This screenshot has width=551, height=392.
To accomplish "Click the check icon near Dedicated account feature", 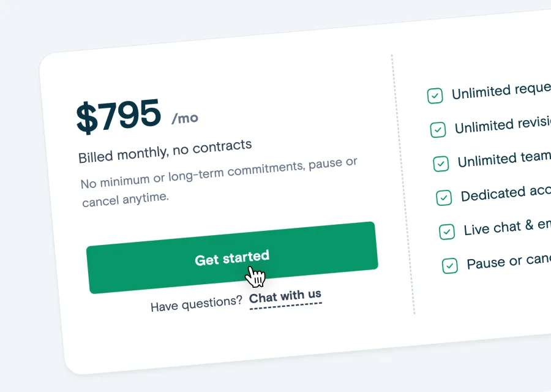I will click(x=444, y=198).
